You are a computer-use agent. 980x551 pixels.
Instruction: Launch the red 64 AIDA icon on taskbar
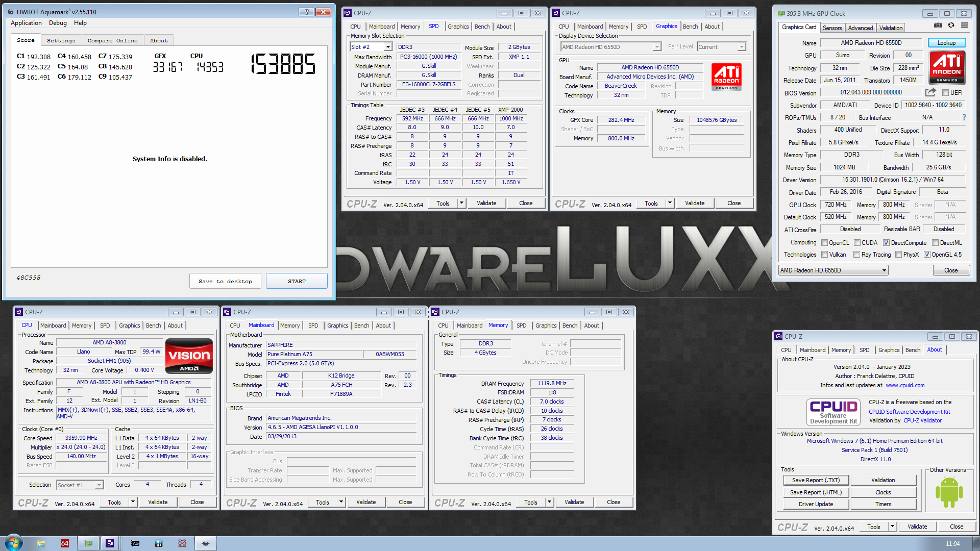[65, 543]
